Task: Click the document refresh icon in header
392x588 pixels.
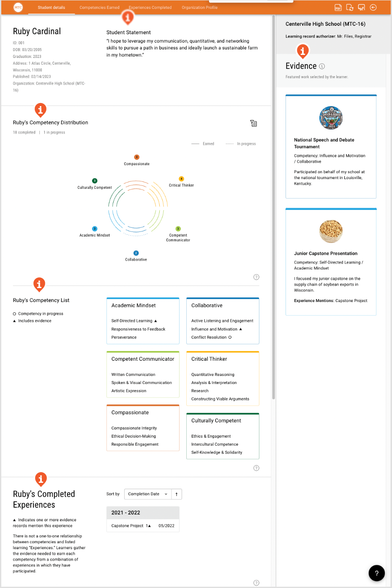Action: tap(350, 8)
